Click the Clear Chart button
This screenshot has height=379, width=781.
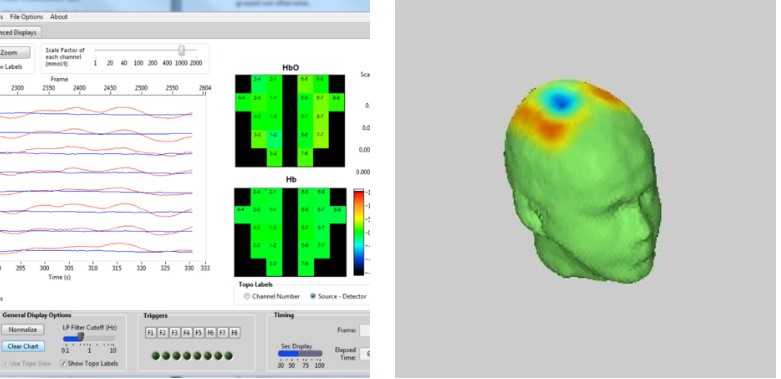click(23, 346)
